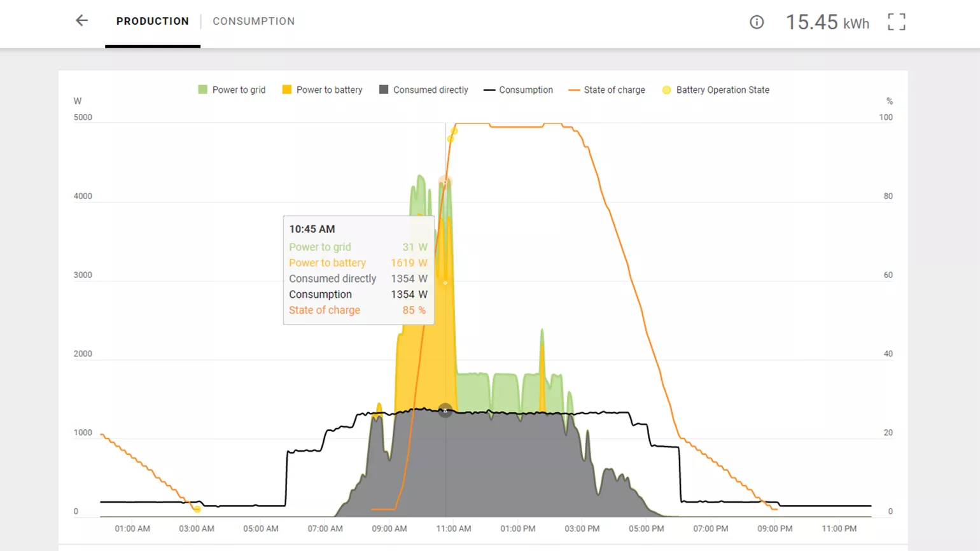Click the black Consumption line legend marker
This screenshot has width=980, height=551.
click(489, 90)
